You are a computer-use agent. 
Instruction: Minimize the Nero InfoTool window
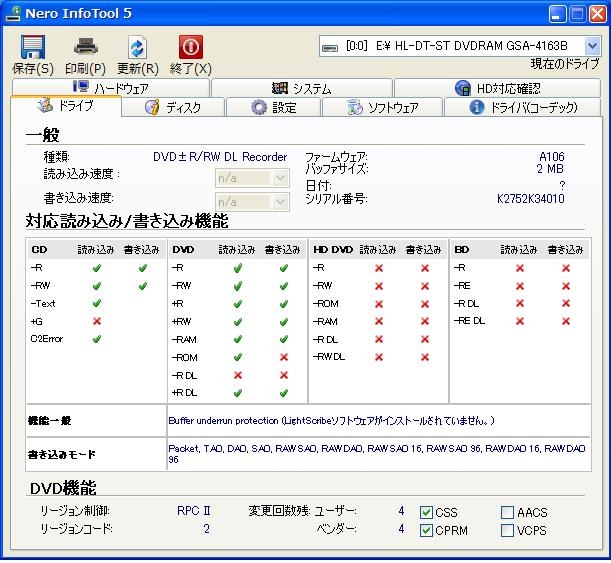click(558, 14)
